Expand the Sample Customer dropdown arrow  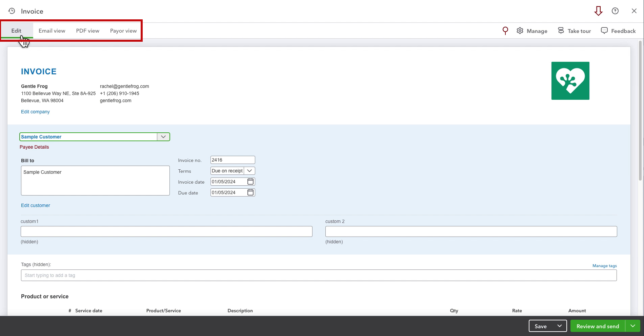[x=163, y=137]
